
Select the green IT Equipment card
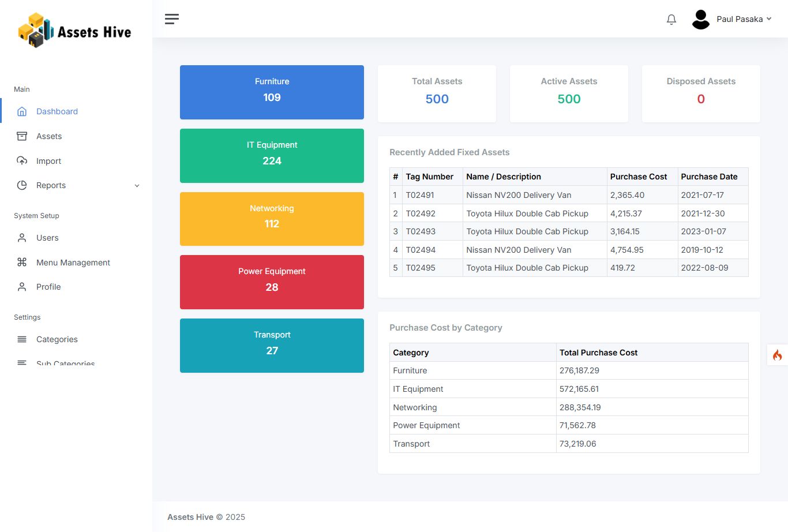tap(272, 156)
